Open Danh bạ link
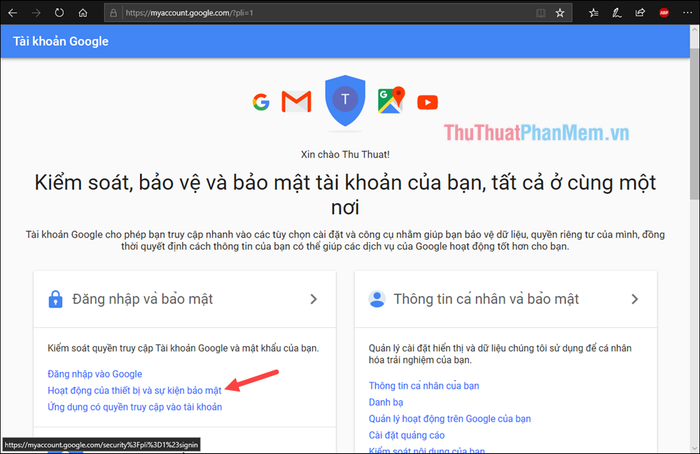The image size is (700, 454). click(x=386, y=402)
